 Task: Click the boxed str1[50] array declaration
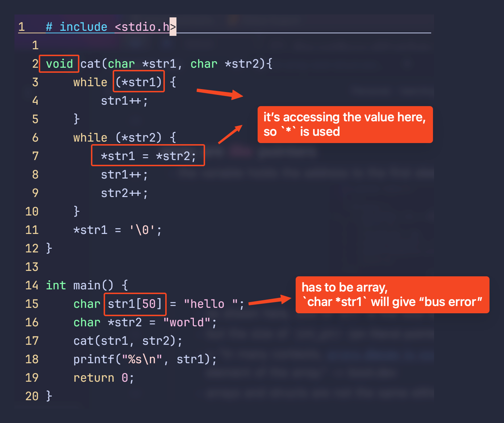click(x=135, y=304)
